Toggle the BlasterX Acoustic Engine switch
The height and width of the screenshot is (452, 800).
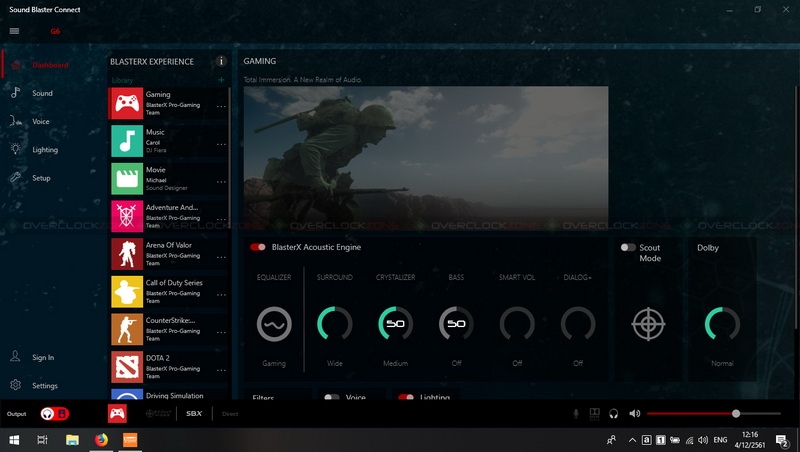258,247
